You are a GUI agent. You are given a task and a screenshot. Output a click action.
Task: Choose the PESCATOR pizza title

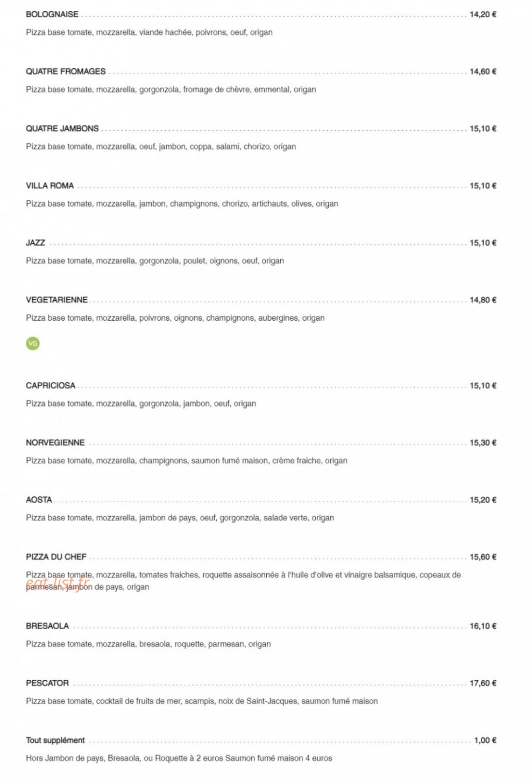[x=47, y=683]
